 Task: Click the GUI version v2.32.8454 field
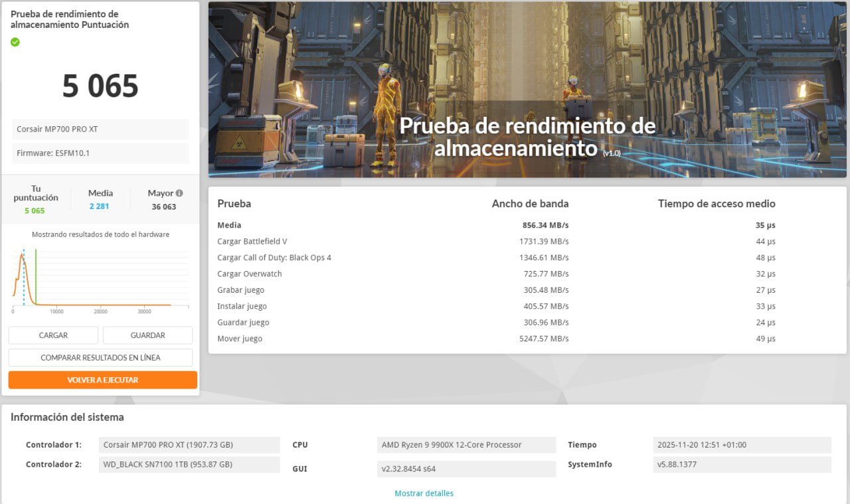click(466, 469)
